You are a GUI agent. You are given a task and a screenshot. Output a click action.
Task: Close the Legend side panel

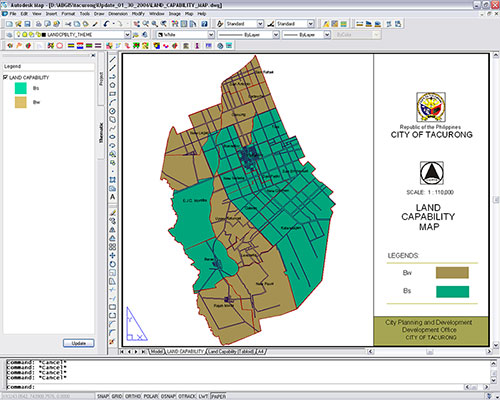pos(93,55)
